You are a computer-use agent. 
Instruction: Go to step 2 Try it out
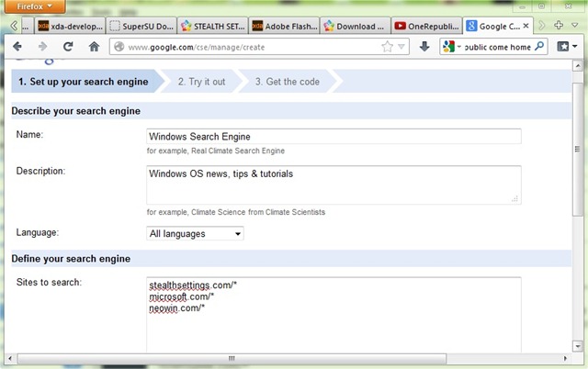202,82
